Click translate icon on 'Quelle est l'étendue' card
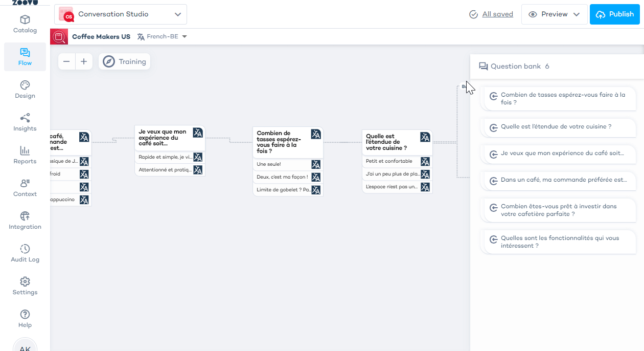644x351 pixels. 425,137
